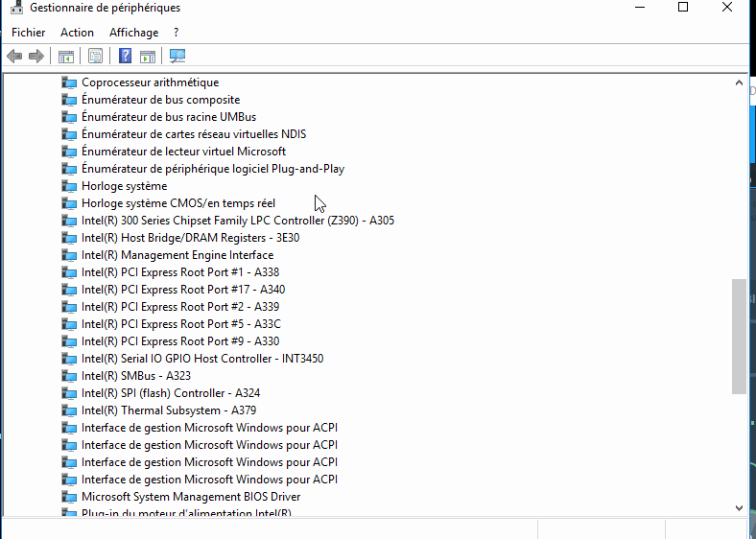The image size is (756, 539).
Task: Open the ? help menu
Action: click(x=176, y=33)
